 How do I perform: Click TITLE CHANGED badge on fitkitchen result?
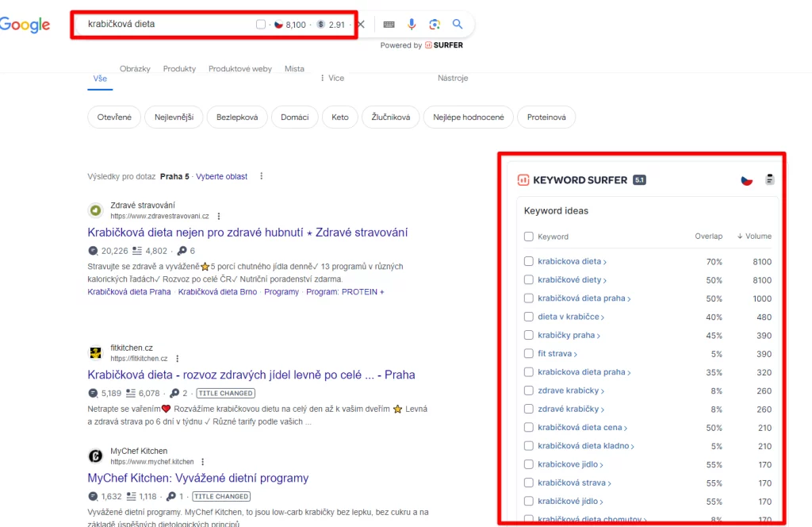pos(226,394)
